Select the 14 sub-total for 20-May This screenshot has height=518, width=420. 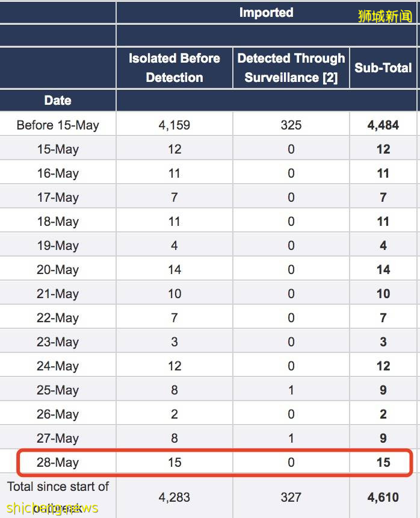(383, 270)
